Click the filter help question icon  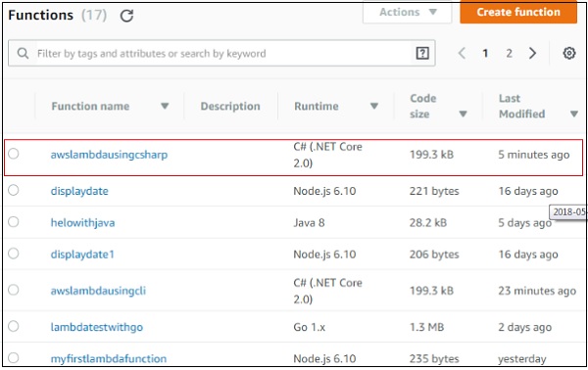[422, 53]
